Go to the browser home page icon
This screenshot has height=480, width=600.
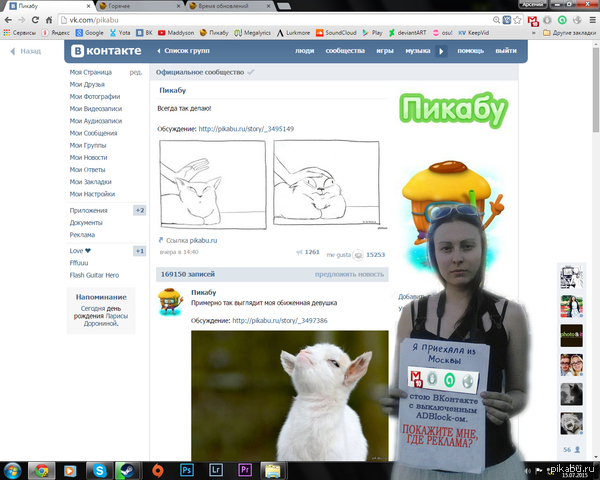(x=49, y=20)
